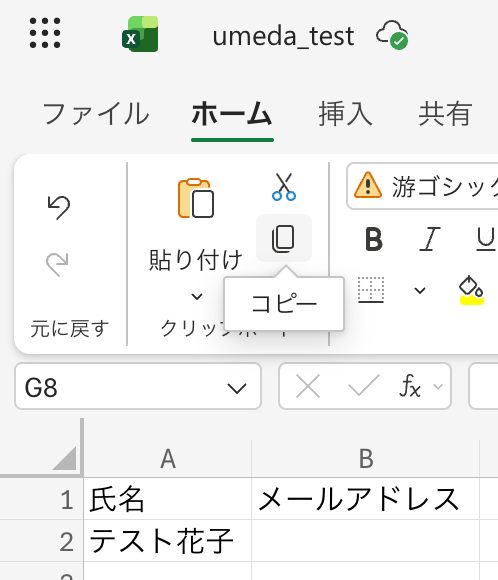
Task: Expand the borders dropdown arrow
Action: pos(420,291)
